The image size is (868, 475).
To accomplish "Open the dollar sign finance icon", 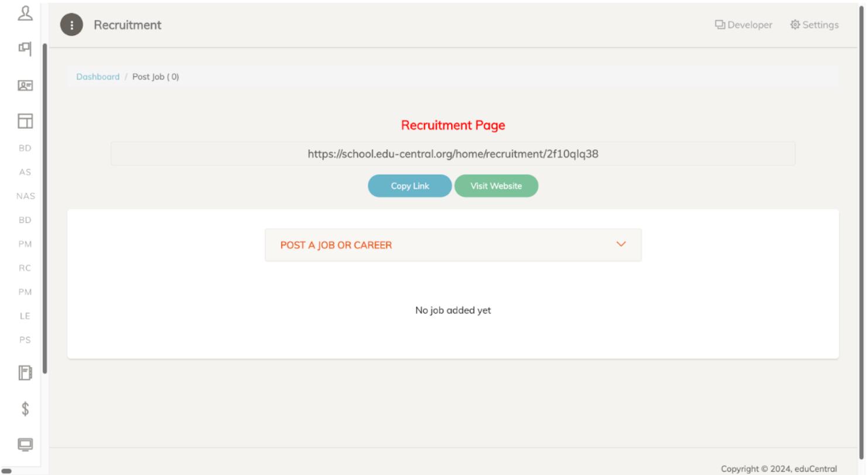I will pos(25,409).
